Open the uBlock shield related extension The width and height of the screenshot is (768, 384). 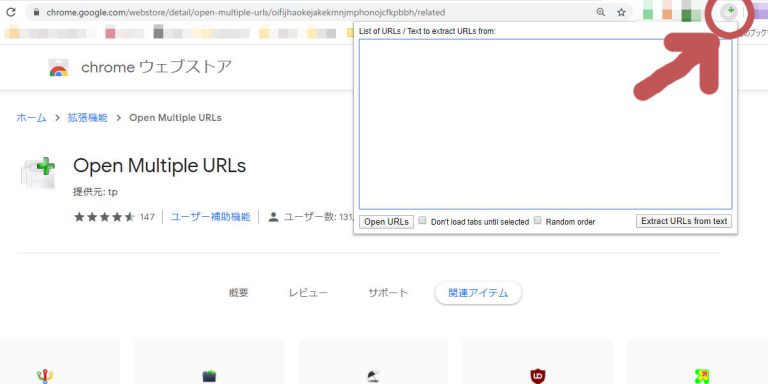point(538,376)
